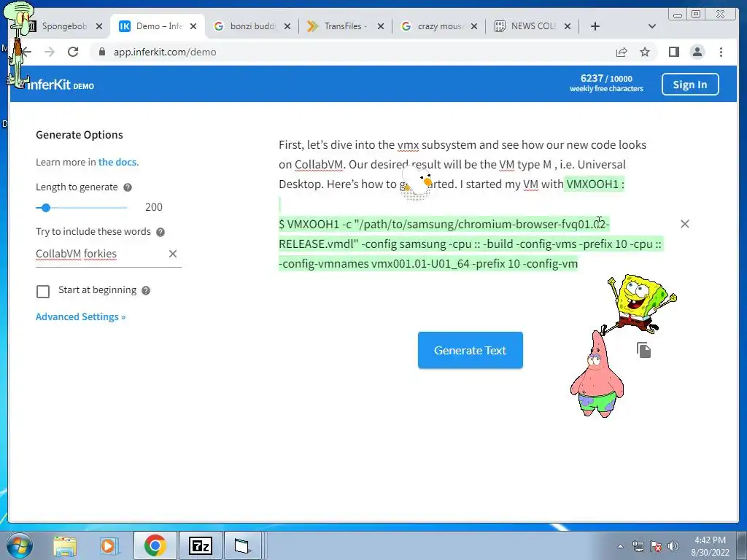Bookmark this page with the star icon
This screenshot has width=747, height=560.
point(645,52)
